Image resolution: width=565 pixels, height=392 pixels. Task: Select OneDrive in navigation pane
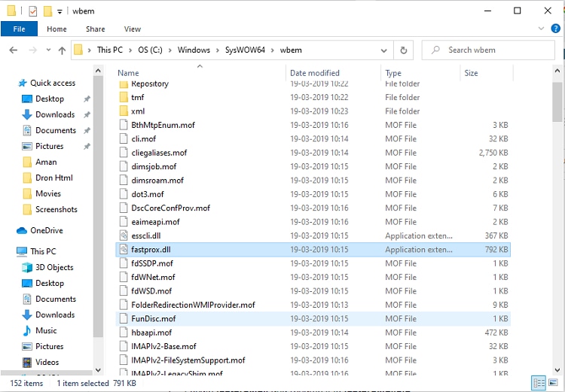47,230
